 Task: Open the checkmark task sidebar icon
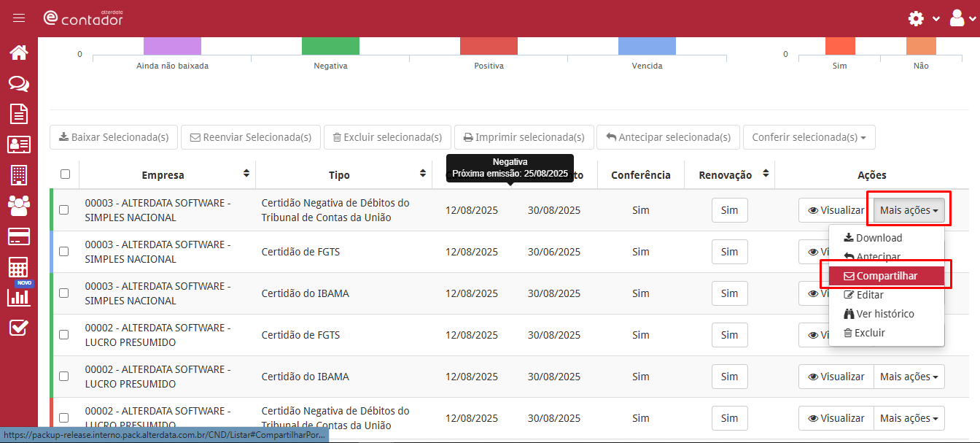click(19, 328)
